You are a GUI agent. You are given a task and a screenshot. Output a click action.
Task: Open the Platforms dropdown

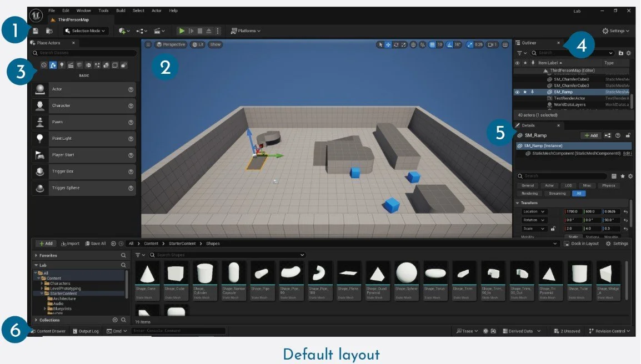pyautogui.click(x=246, y=31)
